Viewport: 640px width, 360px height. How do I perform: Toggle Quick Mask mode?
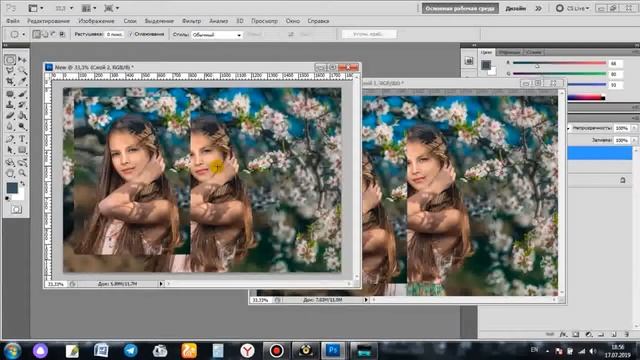16,209
